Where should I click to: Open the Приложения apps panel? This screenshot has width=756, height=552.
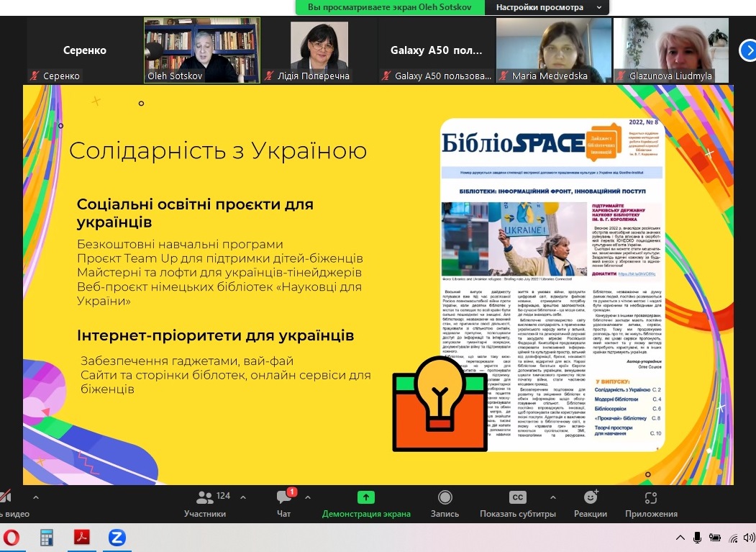point(651,503)
